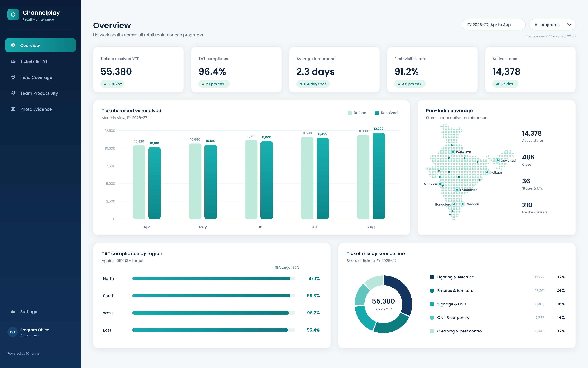Click the July Raised bar labeled 11,580

tap(307, 178)
